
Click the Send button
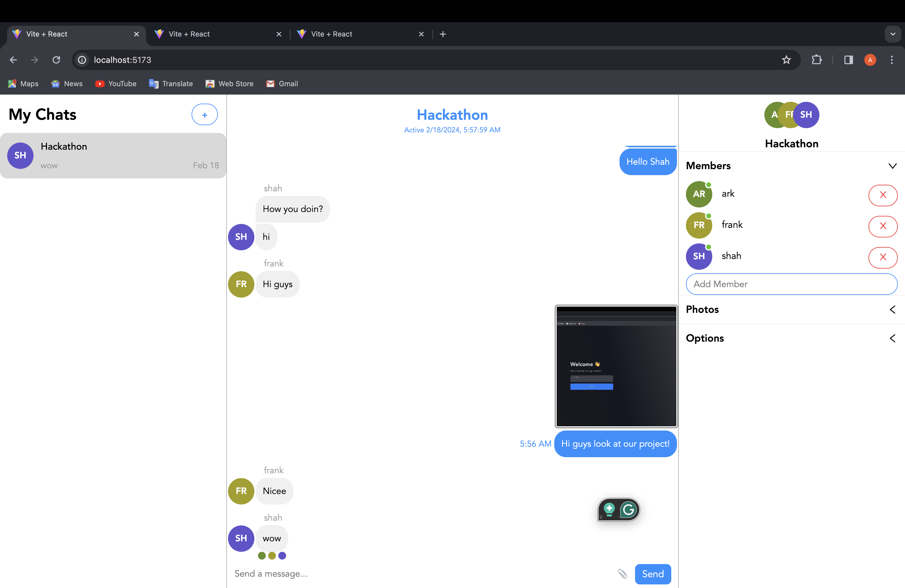click(652, 574)
